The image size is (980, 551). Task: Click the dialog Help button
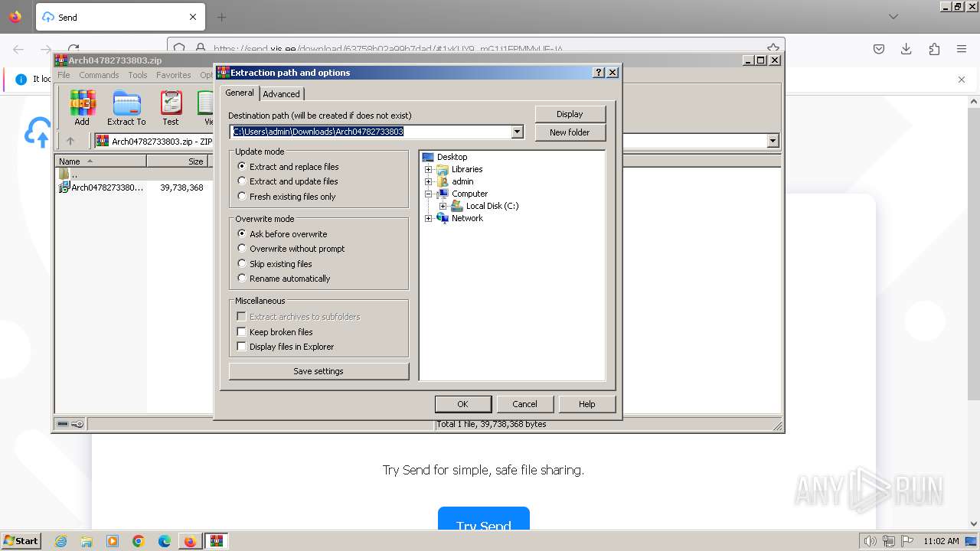(x=587, y=404)
